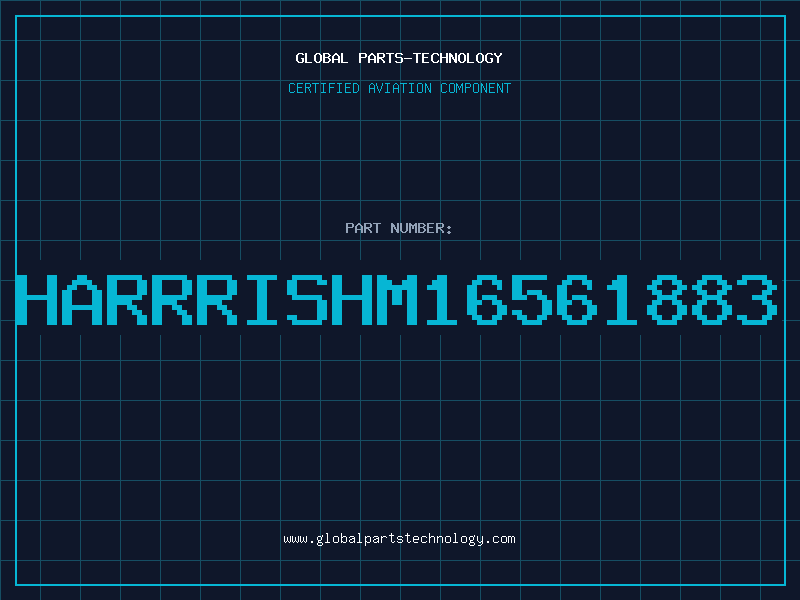800x600 pixels.
Task: Click the word CERTIFIED in the subtitle
Action: (x=323, y=88)
